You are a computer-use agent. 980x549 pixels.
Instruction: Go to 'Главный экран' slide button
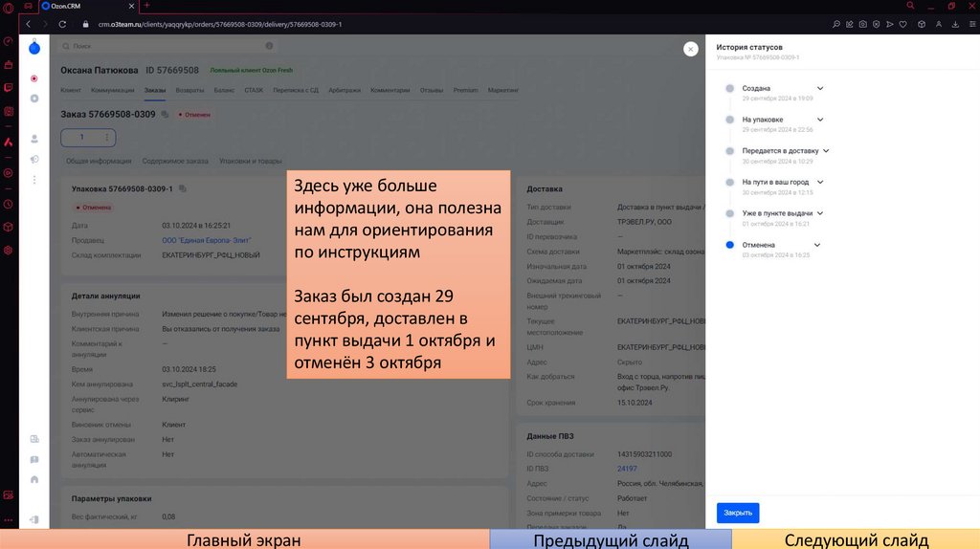(244, 539)
